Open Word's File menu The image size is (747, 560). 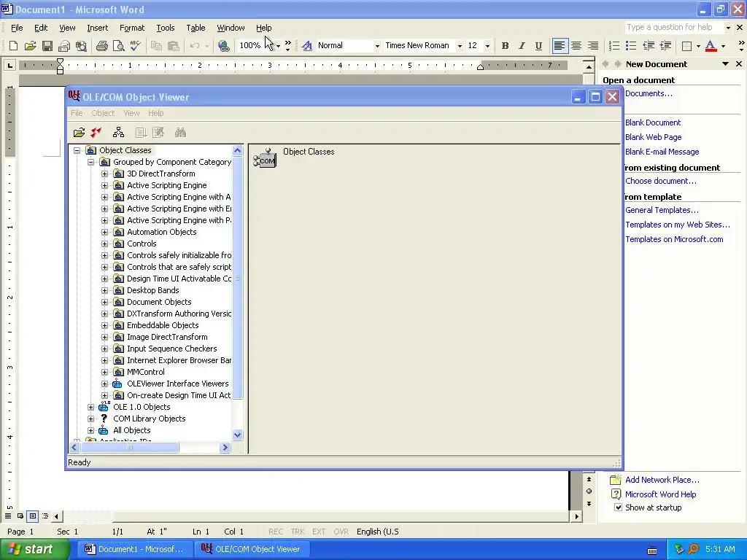point(17,28)
